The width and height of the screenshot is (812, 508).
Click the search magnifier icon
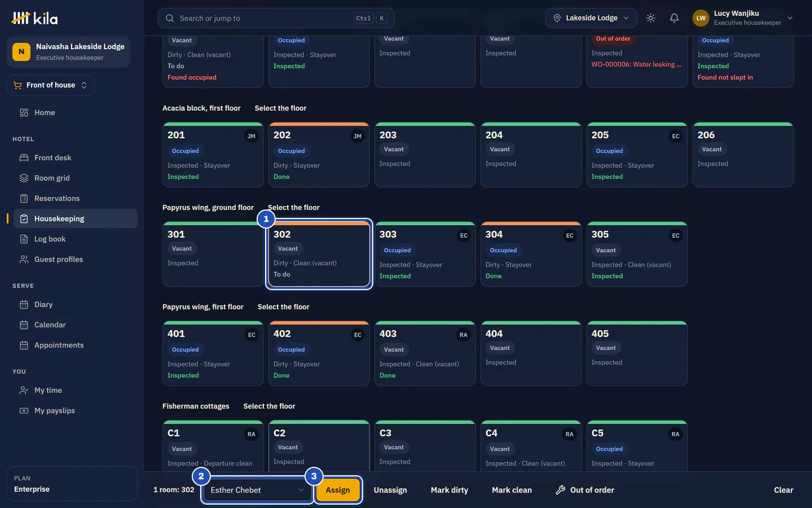(x=170, y=18)
